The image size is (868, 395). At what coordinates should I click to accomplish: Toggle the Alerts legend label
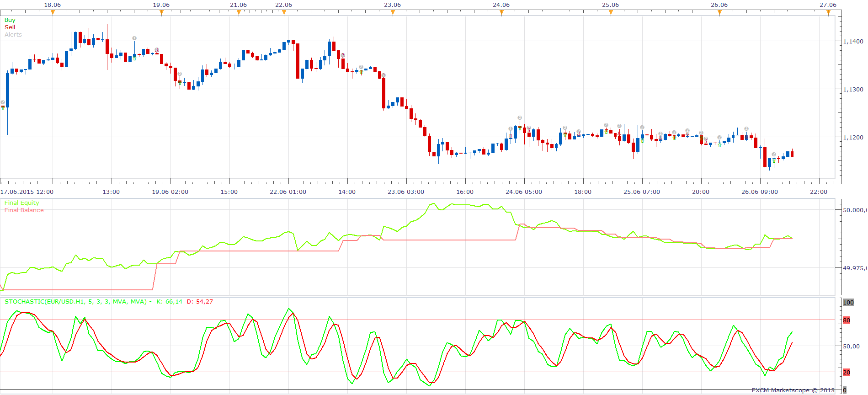(x=13, y=35)
